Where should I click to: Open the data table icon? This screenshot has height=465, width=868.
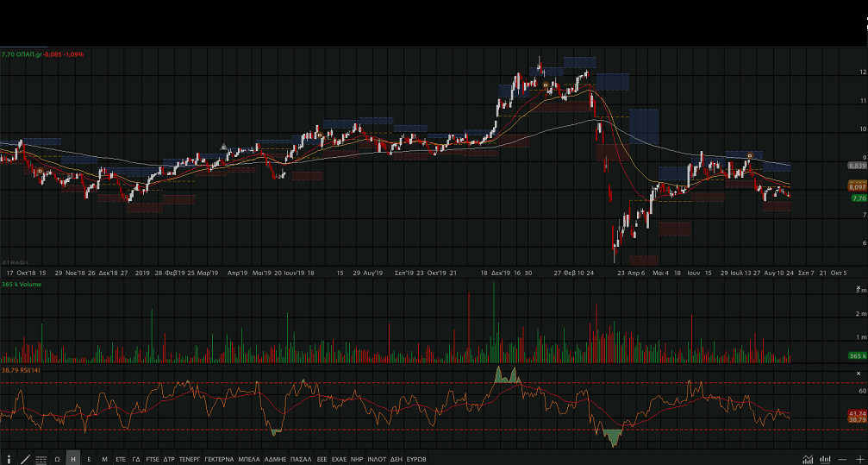tap(41, 459)
